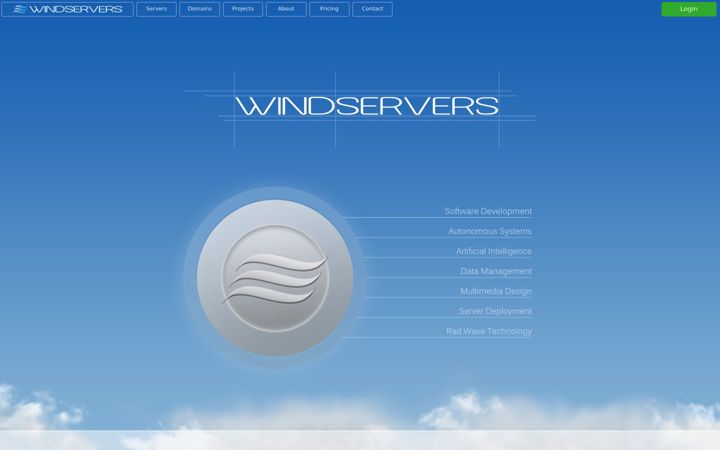Choose the Server Deployment link

click(495, 311)
